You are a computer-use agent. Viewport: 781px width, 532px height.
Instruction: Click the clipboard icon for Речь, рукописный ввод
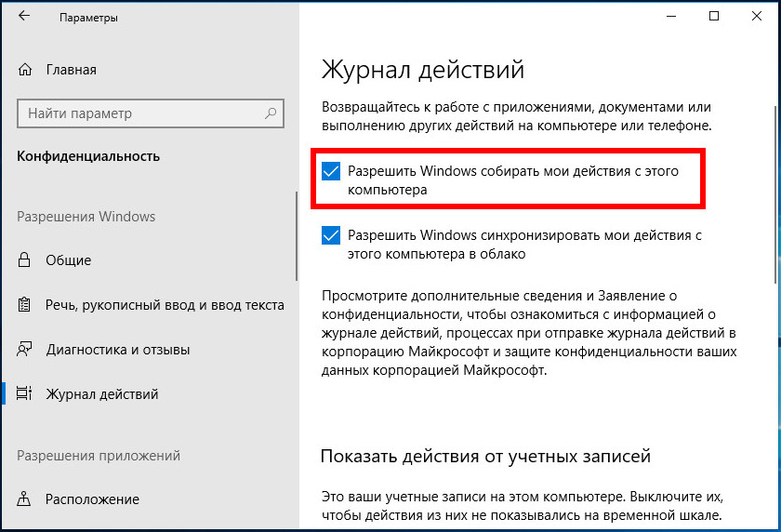[x=24, y=305]
